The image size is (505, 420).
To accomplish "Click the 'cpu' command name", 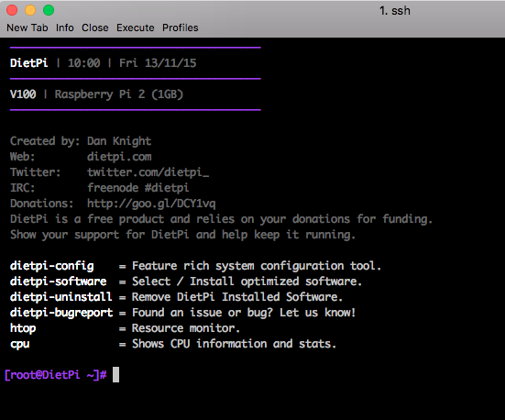I will [19, 344].
